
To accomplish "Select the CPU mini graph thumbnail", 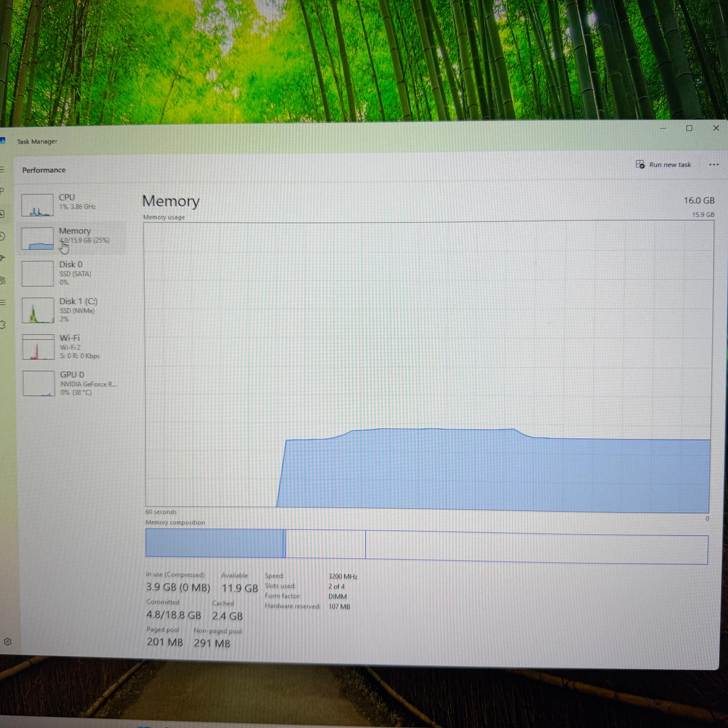I will (37, 205).
